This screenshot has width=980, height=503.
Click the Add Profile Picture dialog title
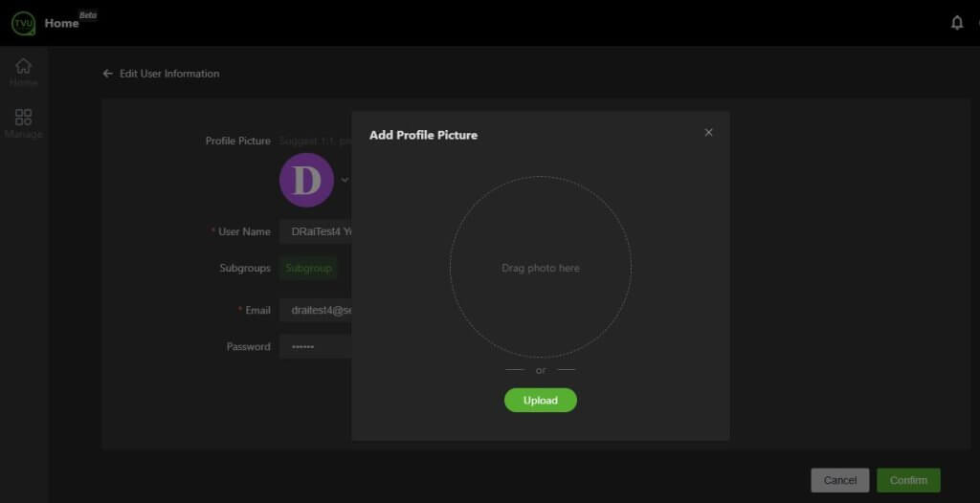pyautogui.click(x=423, y=135)
